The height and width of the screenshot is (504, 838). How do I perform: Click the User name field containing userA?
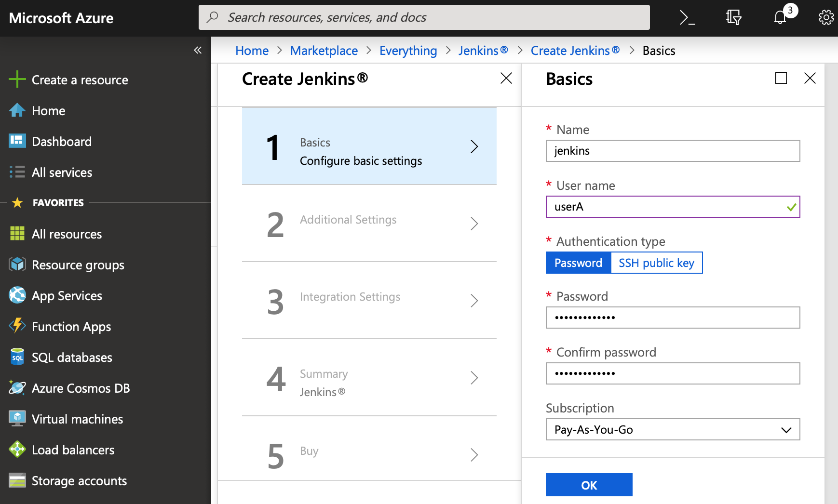pyautogui.click(x=673, y=207)
